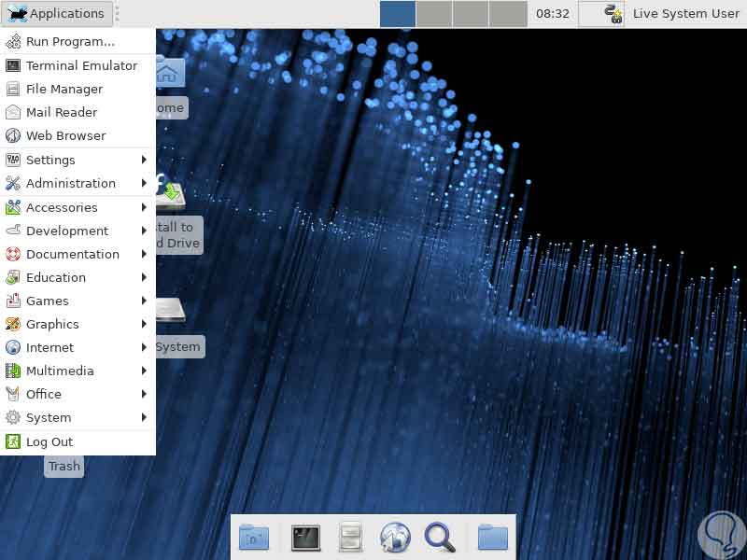747x560 pixels.
Task: Switch to the second workspace
Action: pyautogui.click(x=434, y=14)
